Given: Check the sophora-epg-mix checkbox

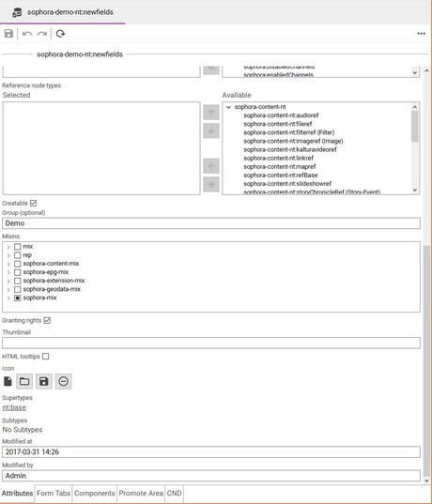Looking at the screenshot, I should [x=17, y=272].
